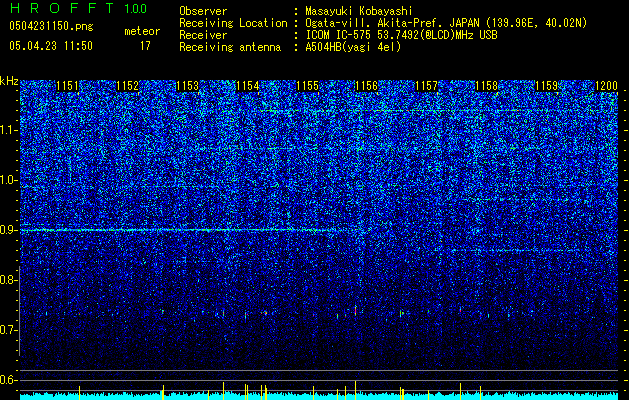The width and height of the screenshot is (629, 400).
Task: Select the Ogata-vill. Akita-Pref. JAPAN location text
Action: click(446, 23)
